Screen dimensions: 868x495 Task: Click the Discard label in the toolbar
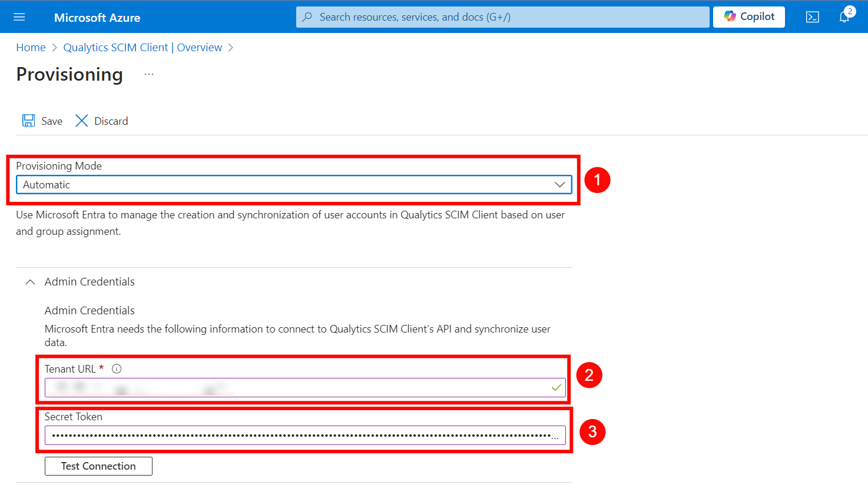(111, 121)
